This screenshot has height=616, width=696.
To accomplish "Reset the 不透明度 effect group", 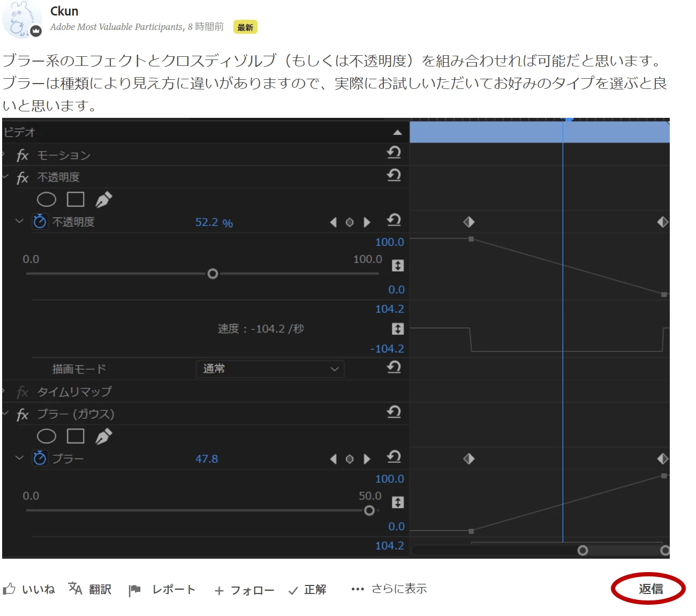I will coord(394,175).
